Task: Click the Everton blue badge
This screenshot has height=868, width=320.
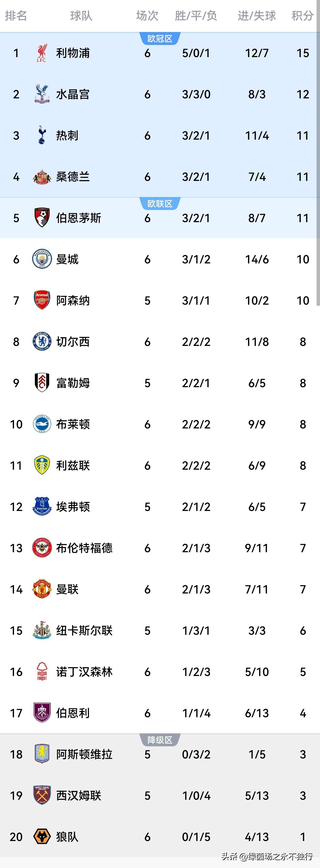Action: (42, 506)
